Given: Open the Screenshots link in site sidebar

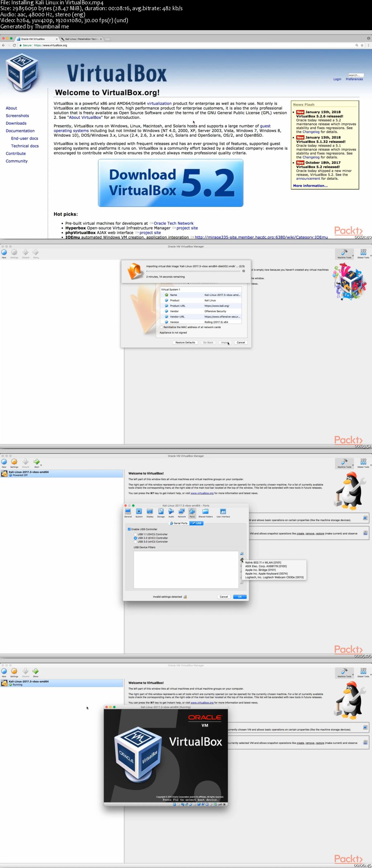Looking at the screenshot, I should (x=17, y=116).
